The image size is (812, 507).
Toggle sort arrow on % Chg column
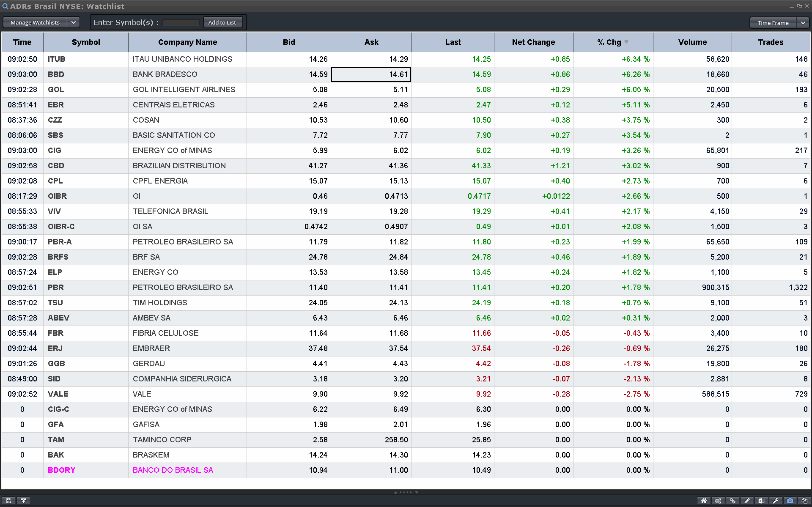pyautogui.click(x=626, y=42)
